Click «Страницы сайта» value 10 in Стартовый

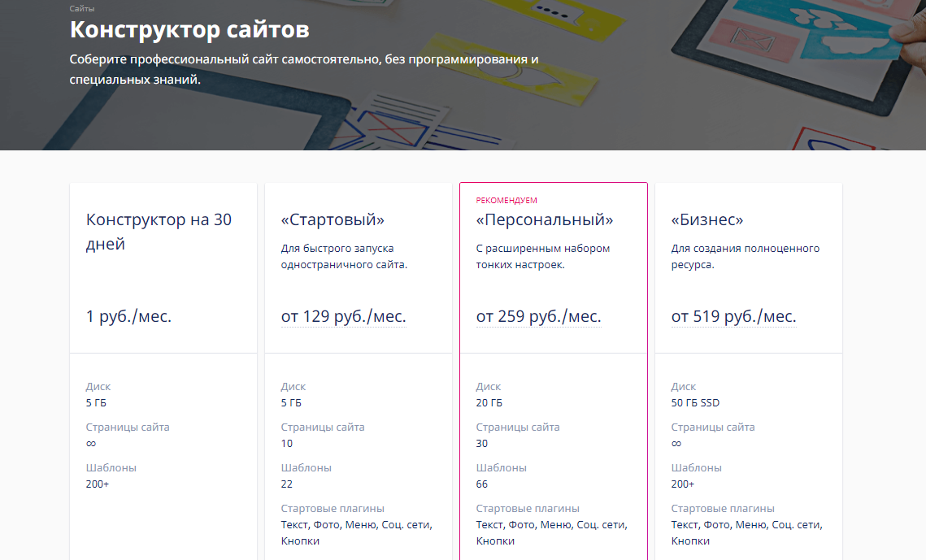(286, 444)
